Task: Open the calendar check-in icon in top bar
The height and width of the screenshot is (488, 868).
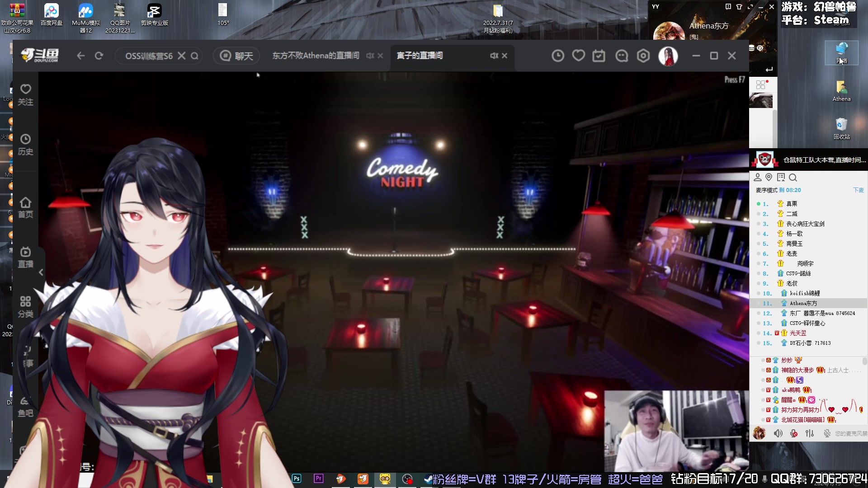Action: [x=599, y=56]
